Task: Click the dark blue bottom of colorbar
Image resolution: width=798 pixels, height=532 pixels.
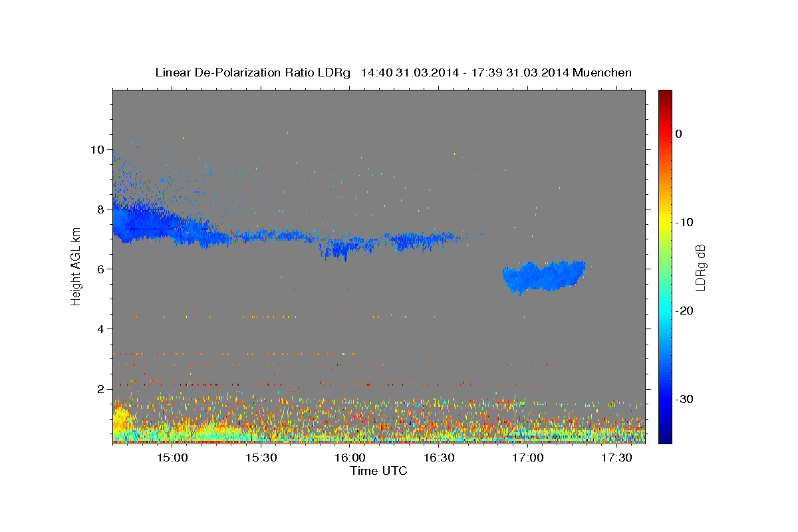Action: point(665,436)
